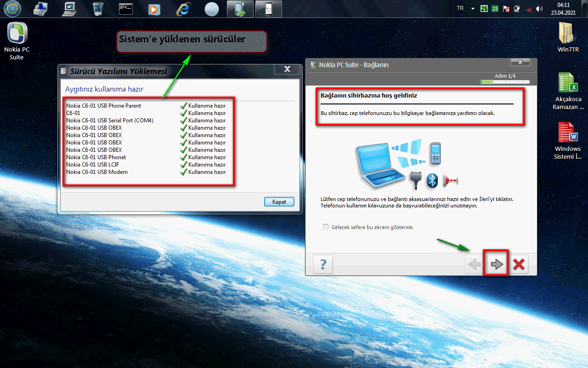Switch to the phone-icon taskbar window

coord(269,9)
